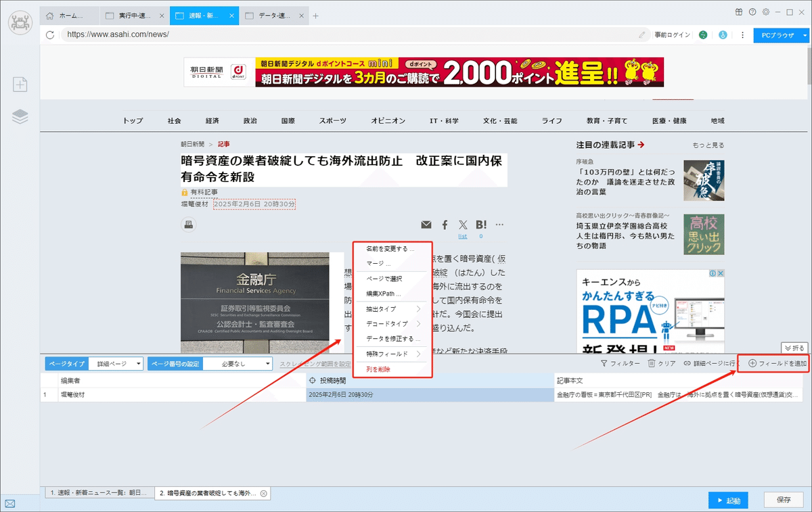Screen dimensions: 812x512
Task: Collapse the panel with the 折る button
Action: coord(794,348)
